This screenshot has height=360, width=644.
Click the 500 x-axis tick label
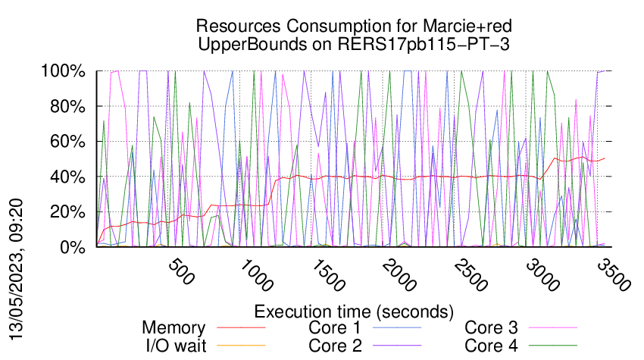182,271
